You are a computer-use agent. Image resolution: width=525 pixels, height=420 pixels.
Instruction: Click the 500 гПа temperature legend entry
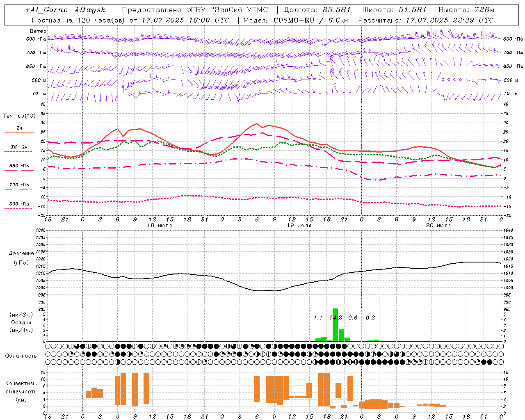click(x=19, y=205)
